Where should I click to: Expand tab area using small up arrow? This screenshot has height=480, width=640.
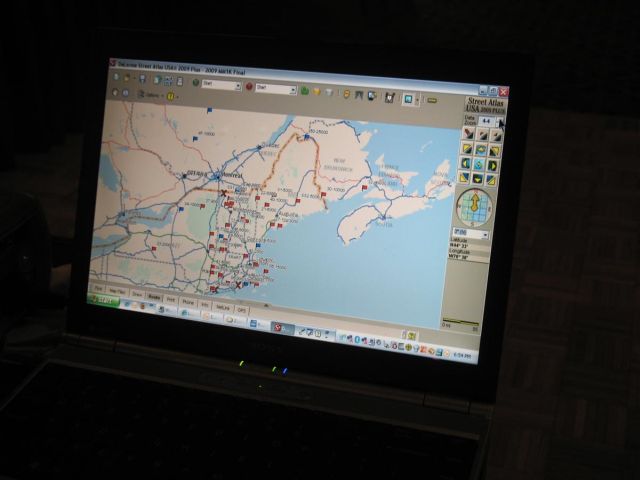point(266,305)
